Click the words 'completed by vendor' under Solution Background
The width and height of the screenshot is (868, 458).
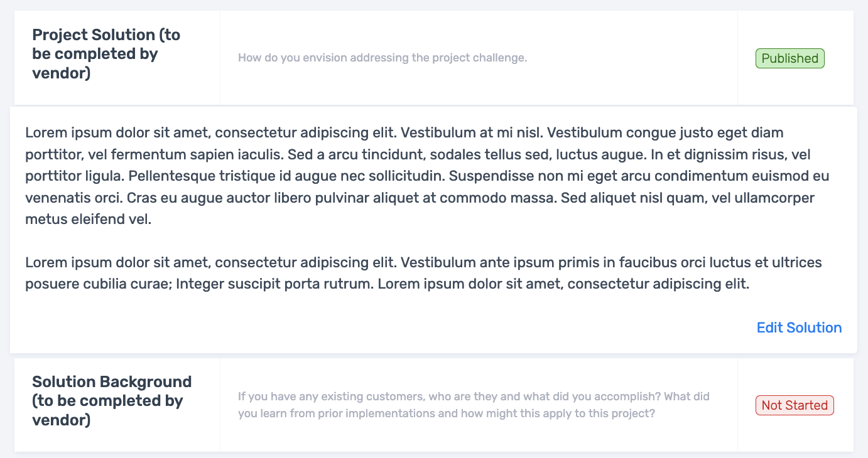pos(107,410)
